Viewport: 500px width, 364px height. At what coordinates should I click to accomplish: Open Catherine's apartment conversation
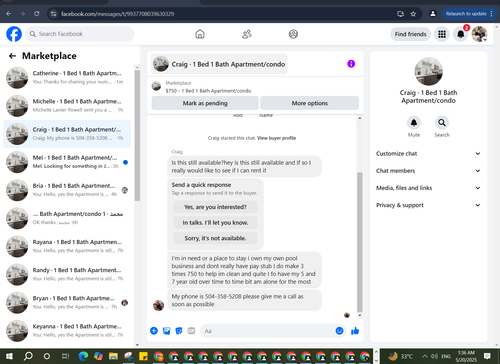click(x=67, y=77)
